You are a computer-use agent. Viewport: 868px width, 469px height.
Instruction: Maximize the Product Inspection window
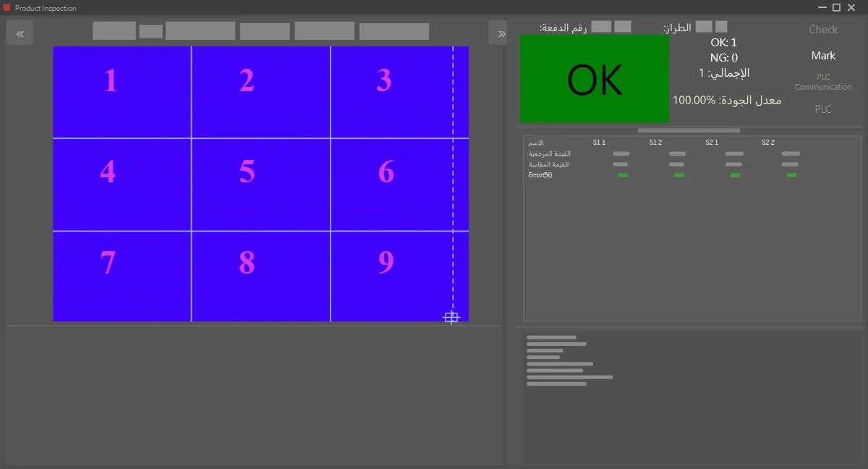tap(836, 7)
